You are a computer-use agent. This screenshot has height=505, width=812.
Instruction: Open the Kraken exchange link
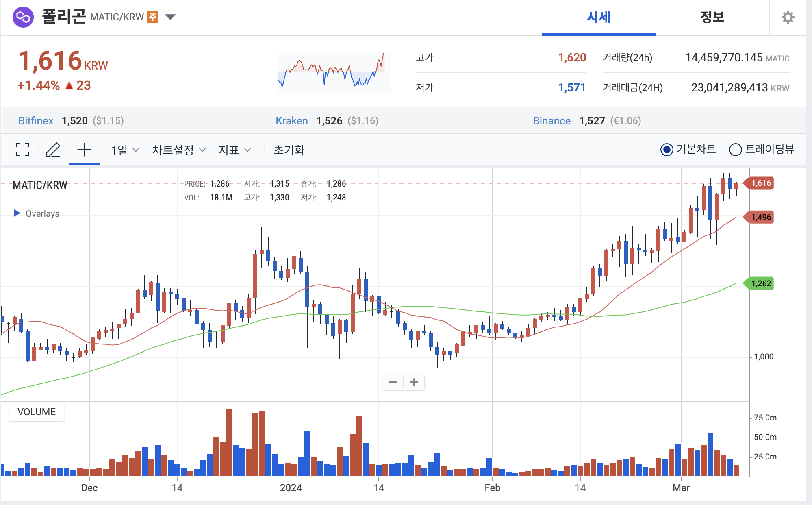pyautogui.click(x=291, y=121)
